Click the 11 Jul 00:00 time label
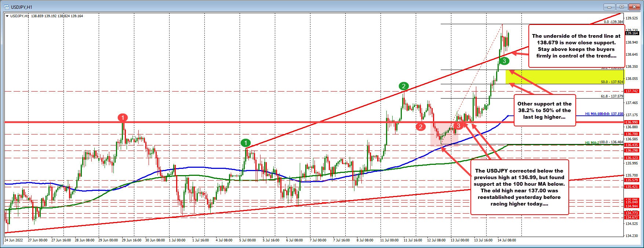The image size is (644, 248). [x=389, y=240]
